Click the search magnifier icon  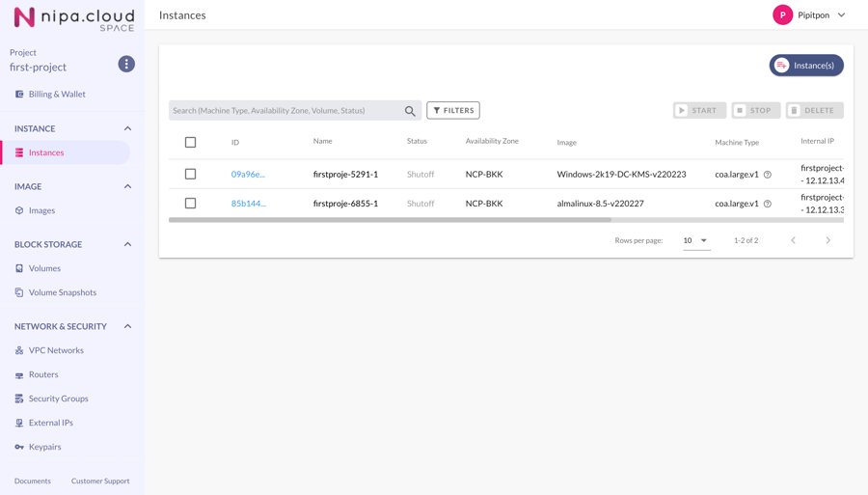click(410, 111)
